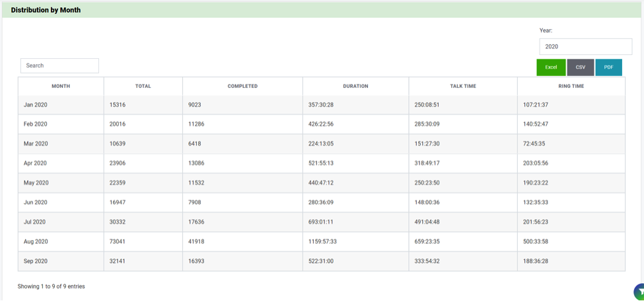Sort by the Completed column header
Viewport: 644px width, 301px height.
point(242,86)
